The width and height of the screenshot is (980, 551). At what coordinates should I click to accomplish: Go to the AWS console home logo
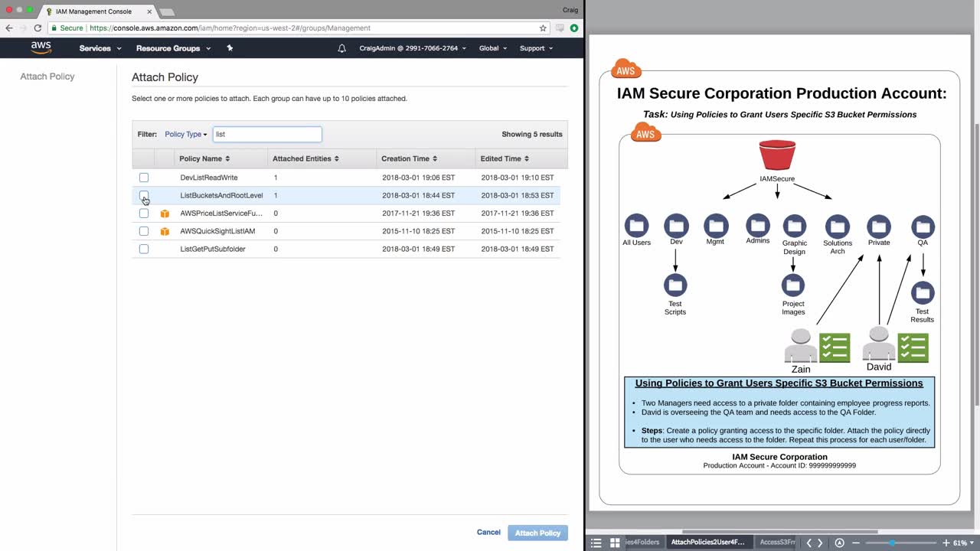41,47
